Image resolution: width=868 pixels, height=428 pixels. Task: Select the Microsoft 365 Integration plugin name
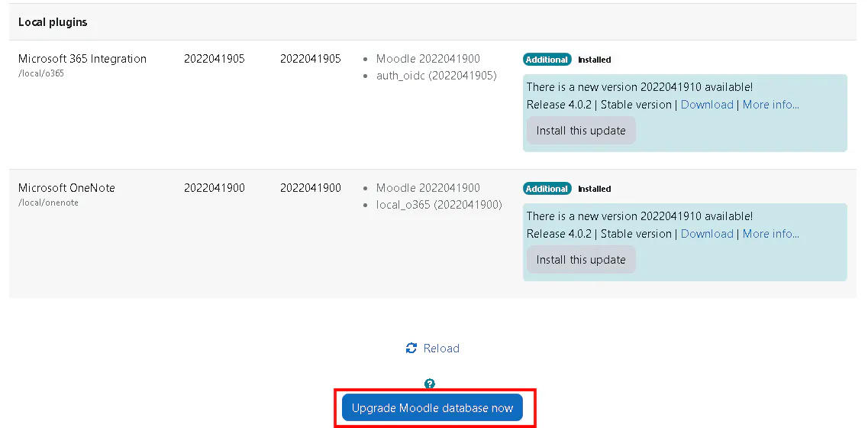click(82, 58)
